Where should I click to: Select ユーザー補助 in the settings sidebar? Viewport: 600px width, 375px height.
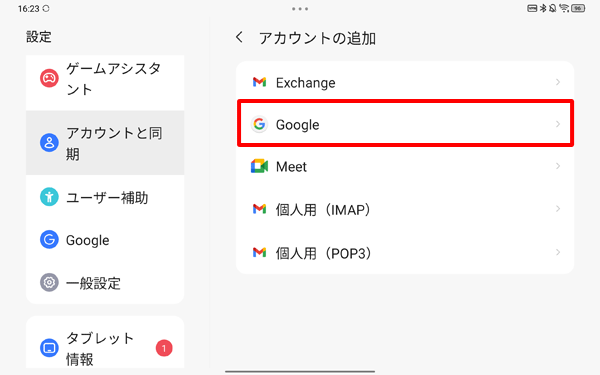tap(105, 197)
